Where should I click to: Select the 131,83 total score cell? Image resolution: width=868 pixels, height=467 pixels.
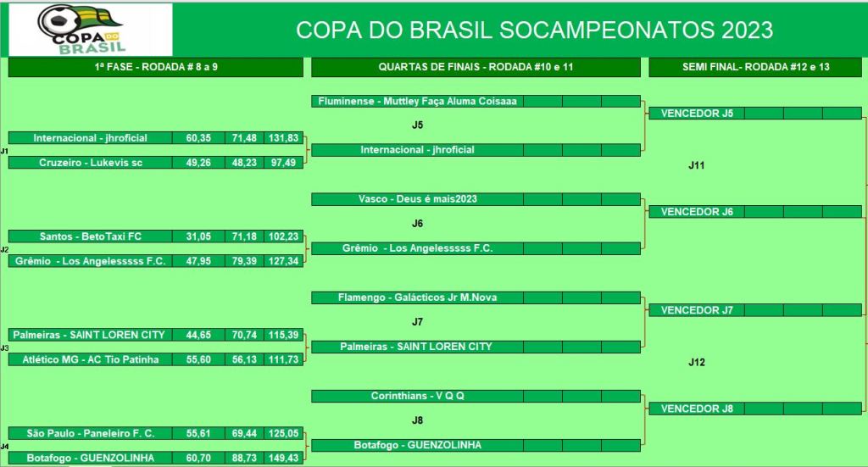(283, 138)
